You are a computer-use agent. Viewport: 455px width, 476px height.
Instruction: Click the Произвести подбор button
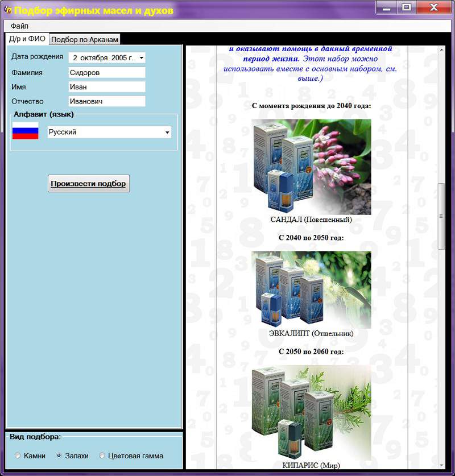[88, 183]
